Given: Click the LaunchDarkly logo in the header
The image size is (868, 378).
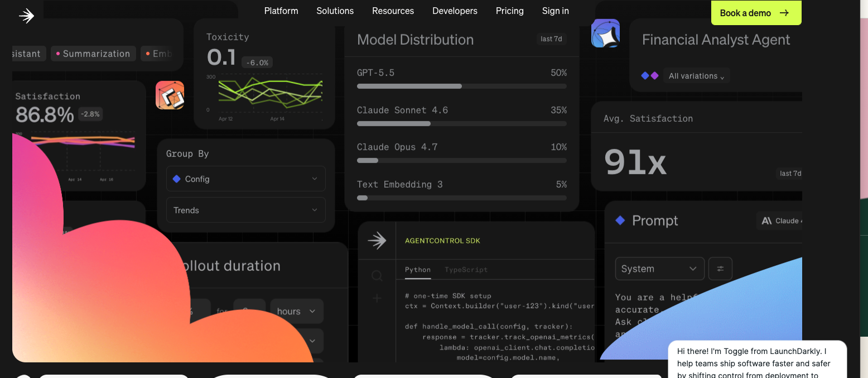Looking at the screenshot, I should (26, 16).
